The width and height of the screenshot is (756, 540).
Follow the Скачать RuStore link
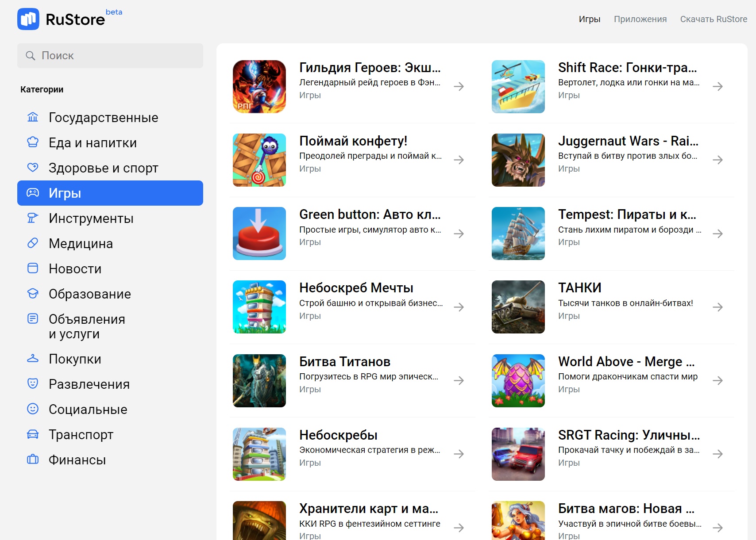coord(714,19)
